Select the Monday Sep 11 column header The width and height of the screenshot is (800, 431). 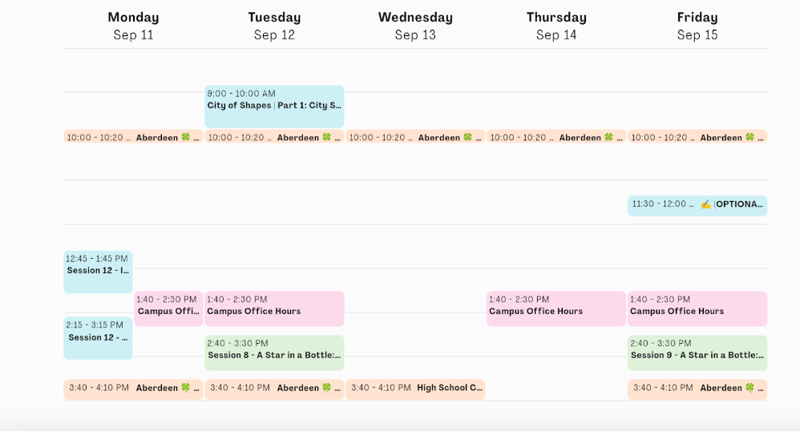pos(133,25)
